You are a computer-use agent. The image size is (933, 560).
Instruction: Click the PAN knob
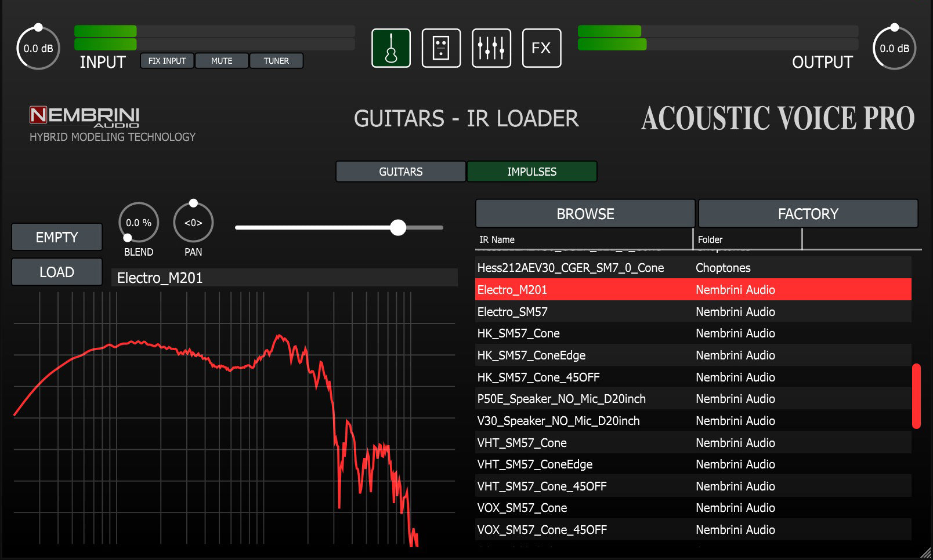193,223
